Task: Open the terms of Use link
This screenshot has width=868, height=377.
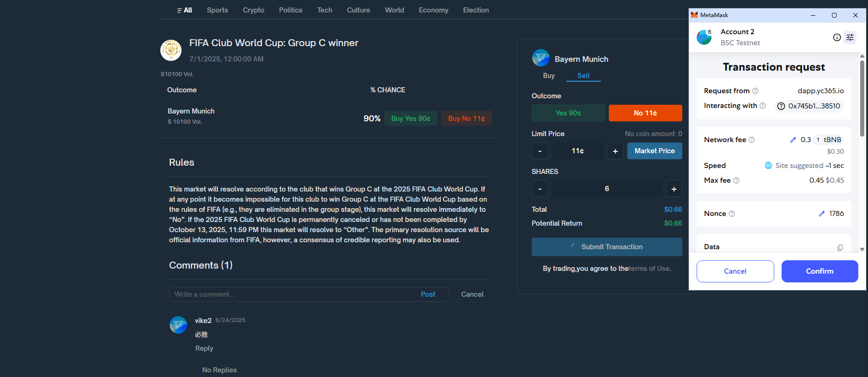Action: pyautogui.click(x=650, y=269)
